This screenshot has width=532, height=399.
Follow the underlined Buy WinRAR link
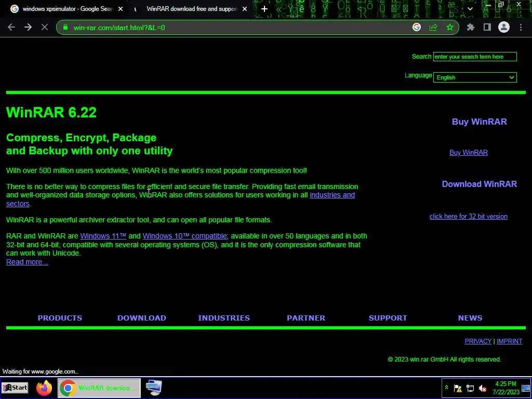[x=469, y=153]
